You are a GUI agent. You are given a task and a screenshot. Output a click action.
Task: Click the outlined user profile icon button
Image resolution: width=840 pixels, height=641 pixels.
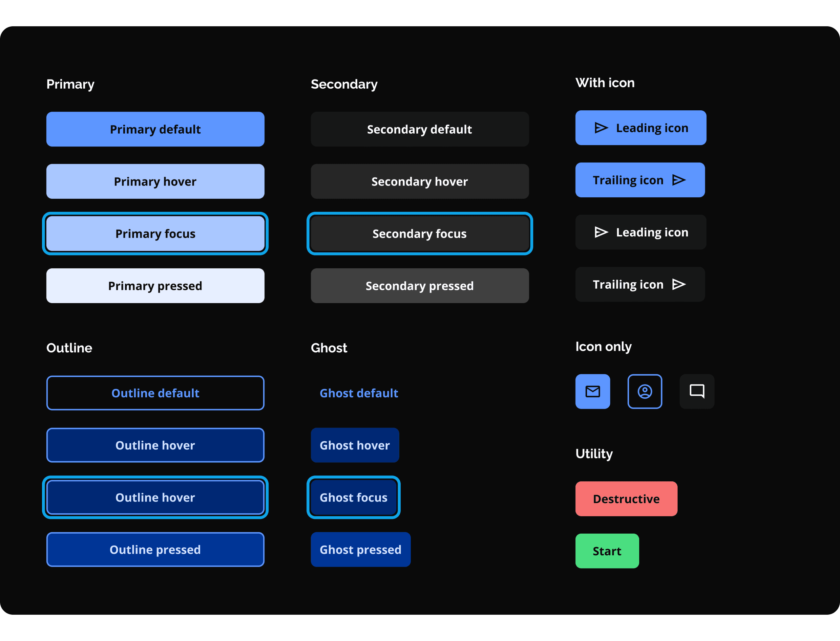pyautogui.click(x=645, y=391)
